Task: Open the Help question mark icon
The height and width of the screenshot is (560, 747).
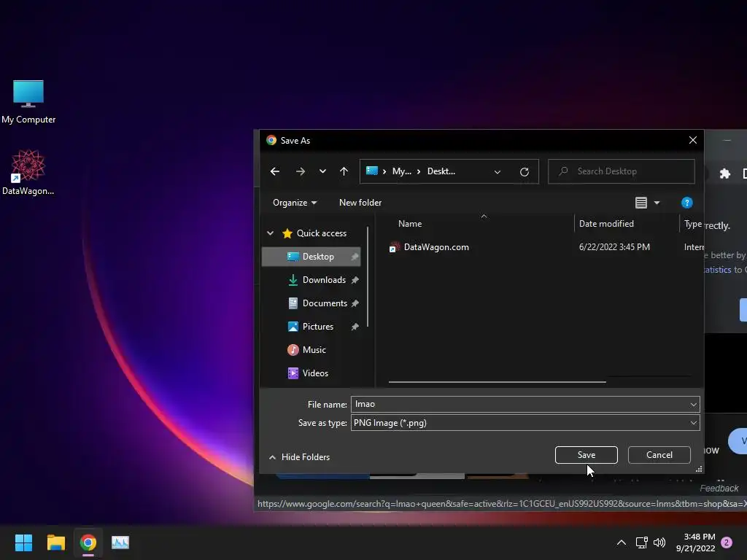Action: pyautogui.click(x=687, y=203)
